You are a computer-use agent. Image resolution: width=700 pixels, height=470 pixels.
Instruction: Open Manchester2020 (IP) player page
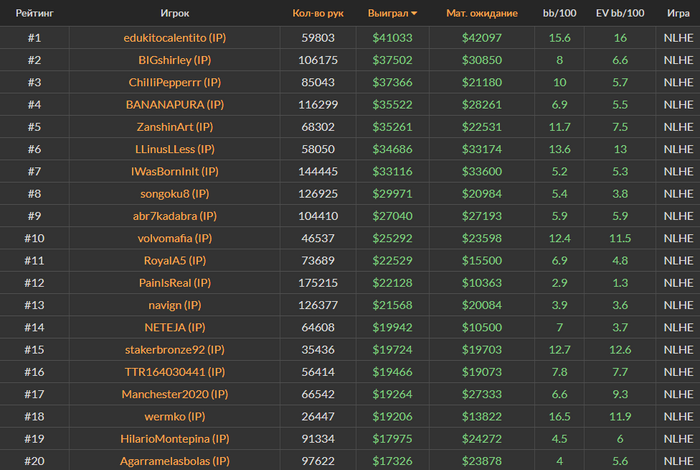point(175,394)
